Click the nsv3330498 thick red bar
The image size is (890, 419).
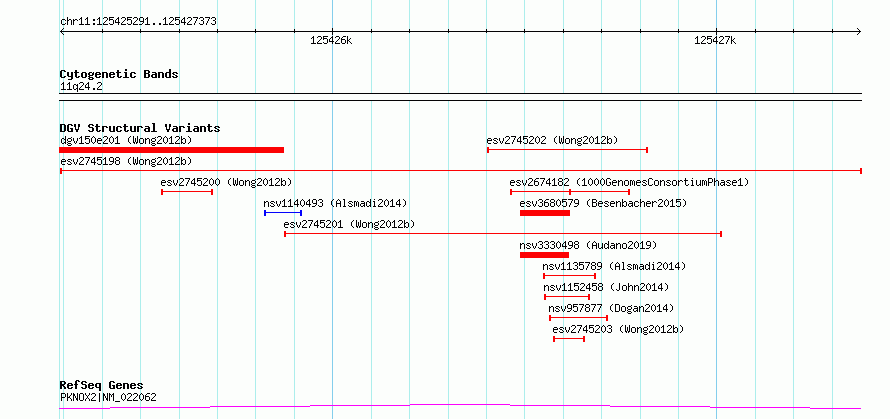[x=544, y=255]
